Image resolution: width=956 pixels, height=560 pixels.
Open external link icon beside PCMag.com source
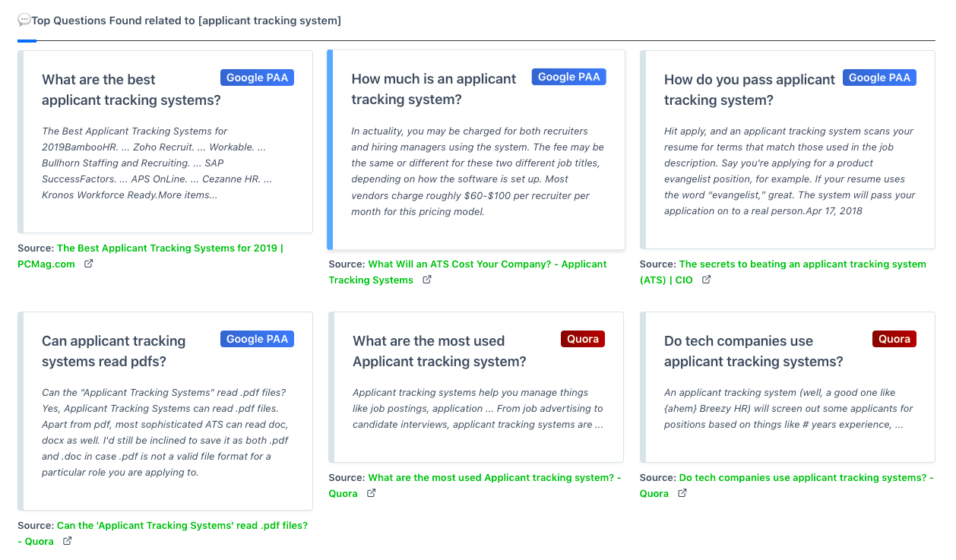click(88, 264)
